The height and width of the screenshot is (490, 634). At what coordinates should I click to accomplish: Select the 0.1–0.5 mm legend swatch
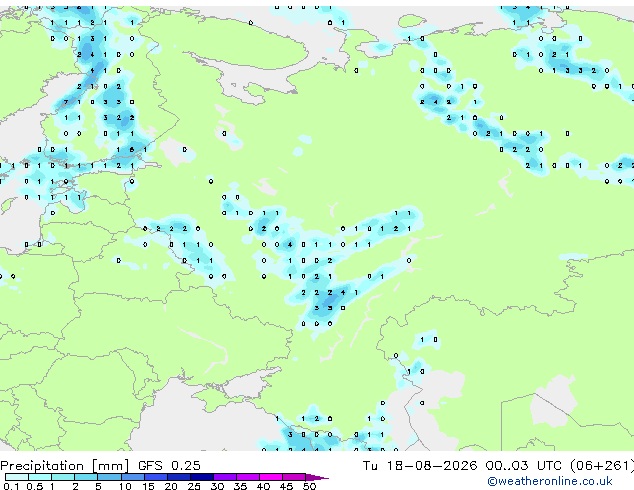pyautogui.click(x=17, y=477)
